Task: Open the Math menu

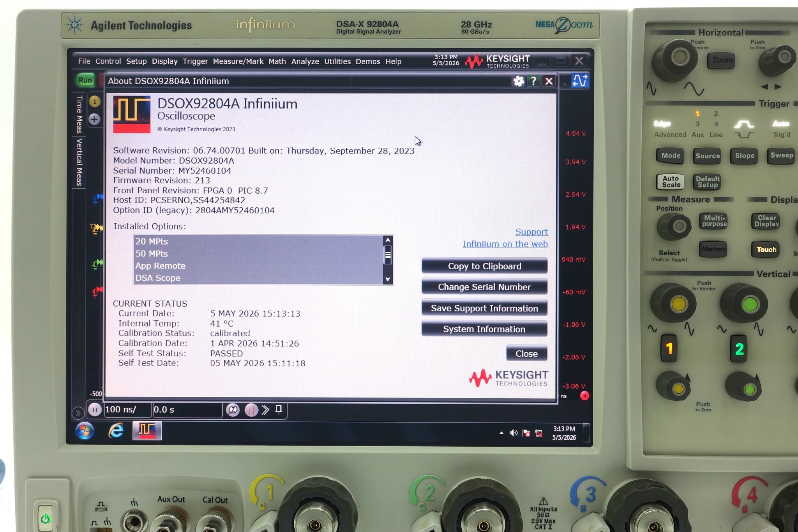Action: click(277, 61)
